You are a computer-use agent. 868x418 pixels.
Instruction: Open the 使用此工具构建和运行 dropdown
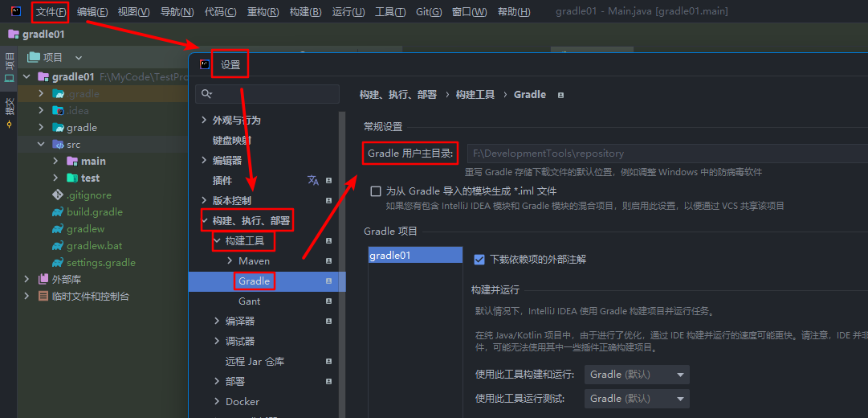(637, 375)
